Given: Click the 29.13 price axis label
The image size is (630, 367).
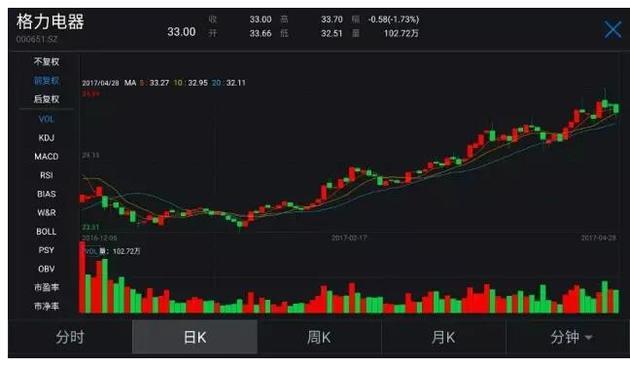Looking at the screenshot, I should click(90, 155).
